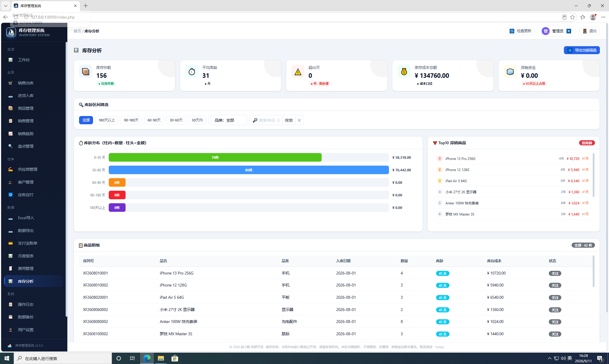The width and height of the screenshot is (609, 364).
Task: Click iPhone 13 Pro 256G in Top10 list
Action: 460,159
